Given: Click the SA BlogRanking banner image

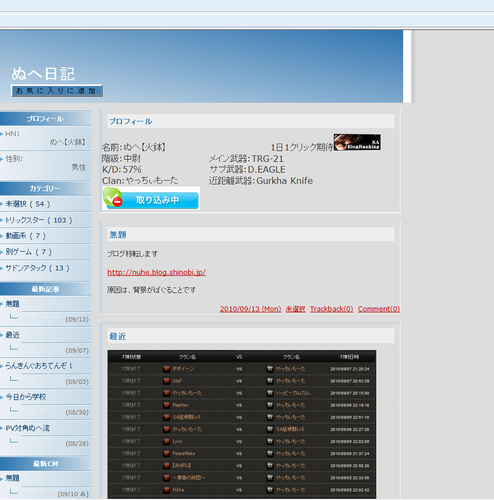Looking at the screenshot, I should (x=357, y=142).
